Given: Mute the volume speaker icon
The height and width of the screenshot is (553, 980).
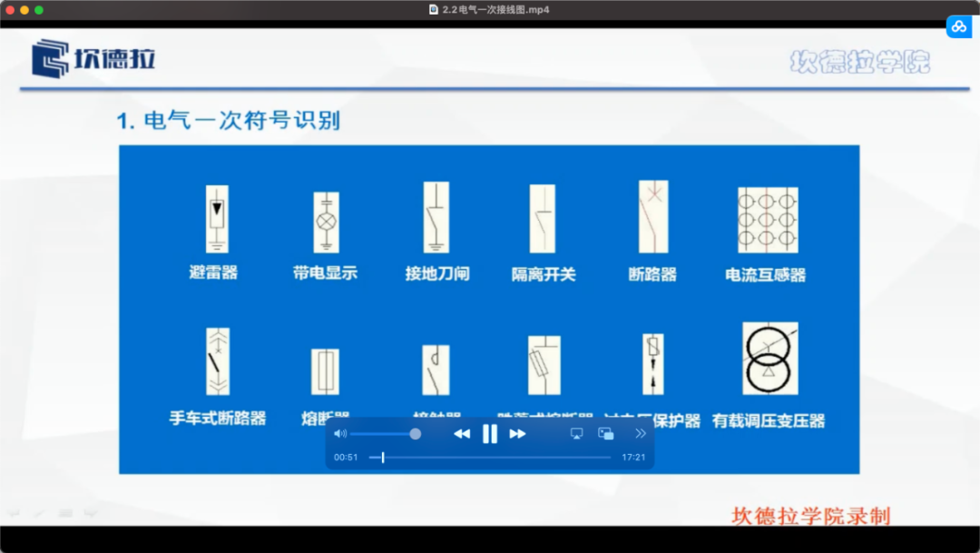Looking at the screenshot, I should click(340, 433).
